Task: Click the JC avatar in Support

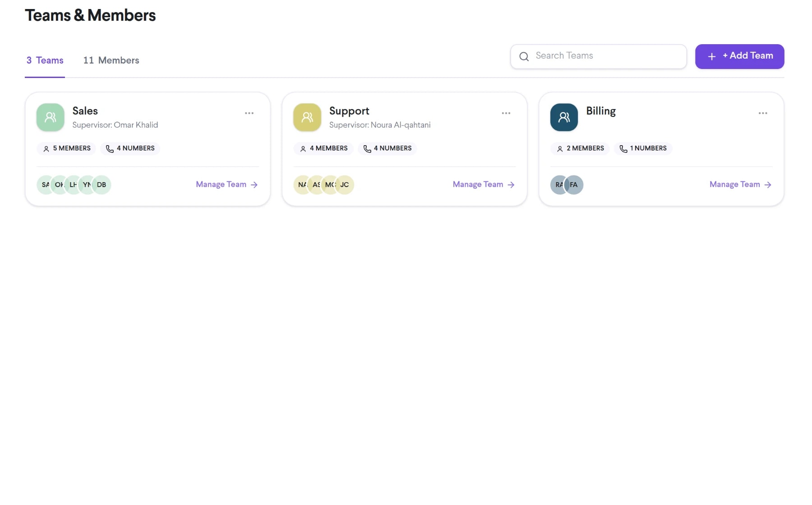Action: 345,185
